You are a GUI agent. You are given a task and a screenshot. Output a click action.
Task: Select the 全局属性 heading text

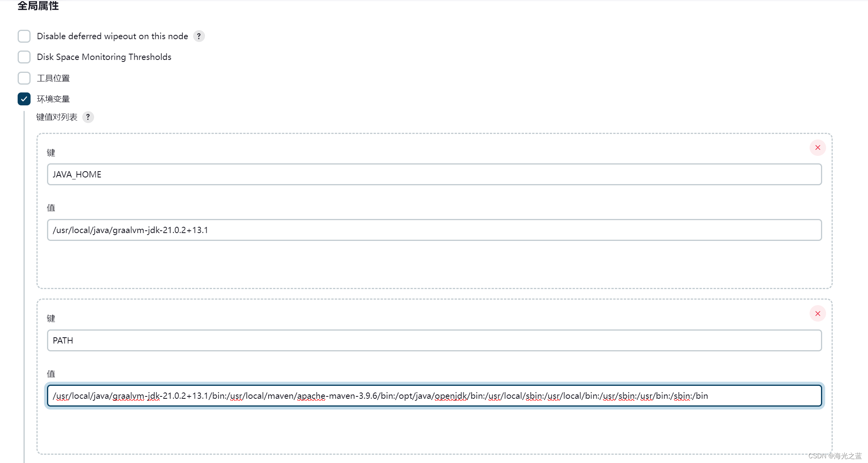38,6
